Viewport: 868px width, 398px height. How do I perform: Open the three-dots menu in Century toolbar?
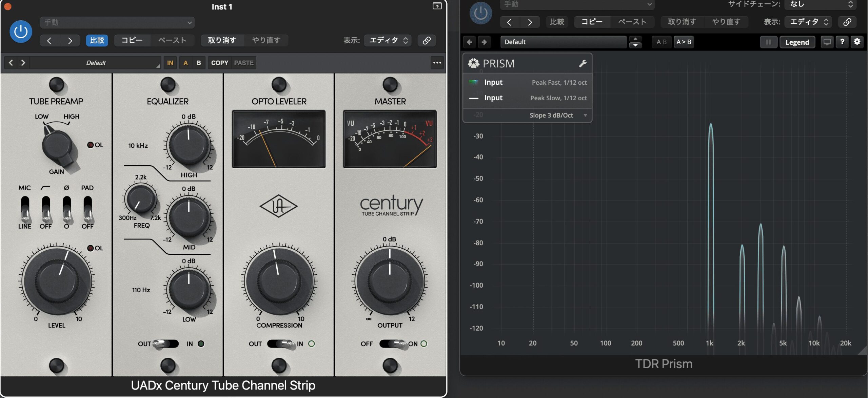[437, 63]
